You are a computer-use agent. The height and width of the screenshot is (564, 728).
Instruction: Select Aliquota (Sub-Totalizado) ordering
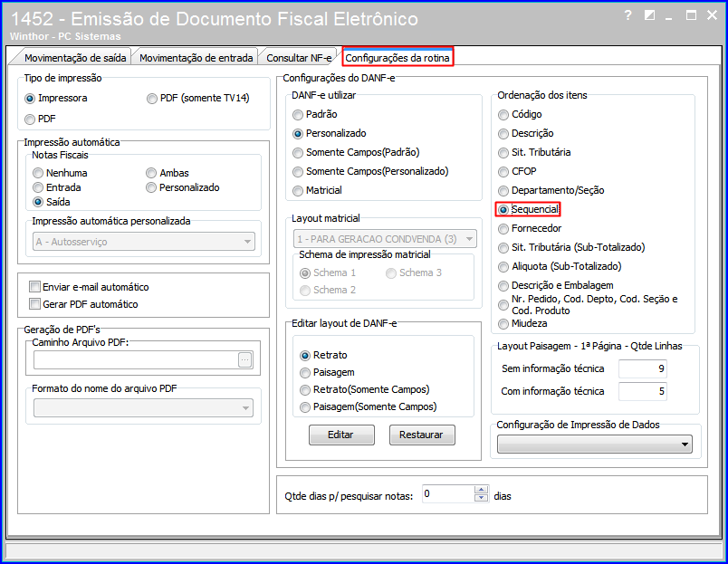pyautogui.click(x=560, y=266)
